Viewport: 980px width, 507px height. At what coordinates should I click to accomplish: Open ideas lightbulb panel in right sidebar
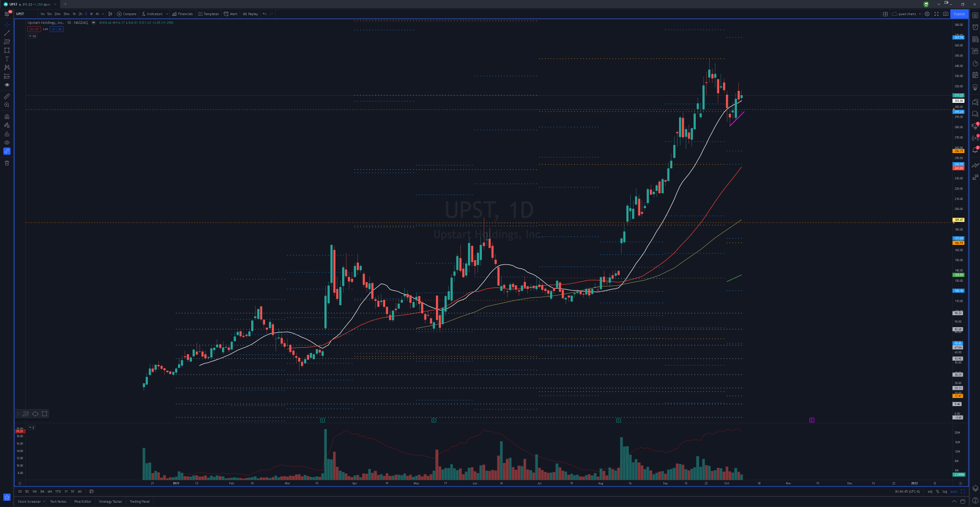975,88
